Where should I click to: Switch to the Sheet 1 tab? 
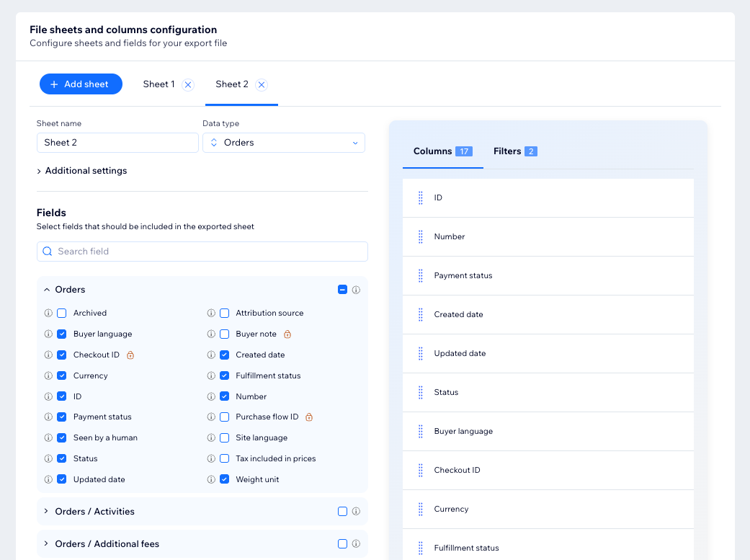(x=159, y=84)
